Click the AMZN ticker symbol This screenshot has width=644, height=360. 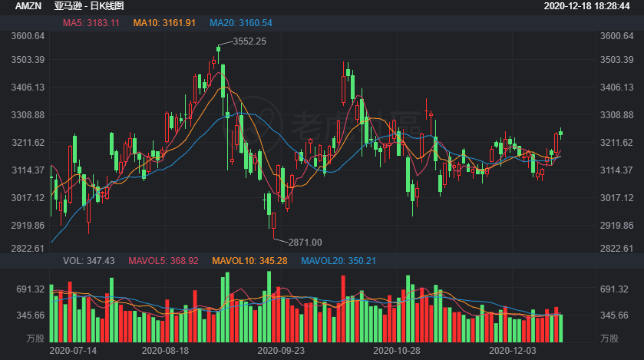pos(28,6)
